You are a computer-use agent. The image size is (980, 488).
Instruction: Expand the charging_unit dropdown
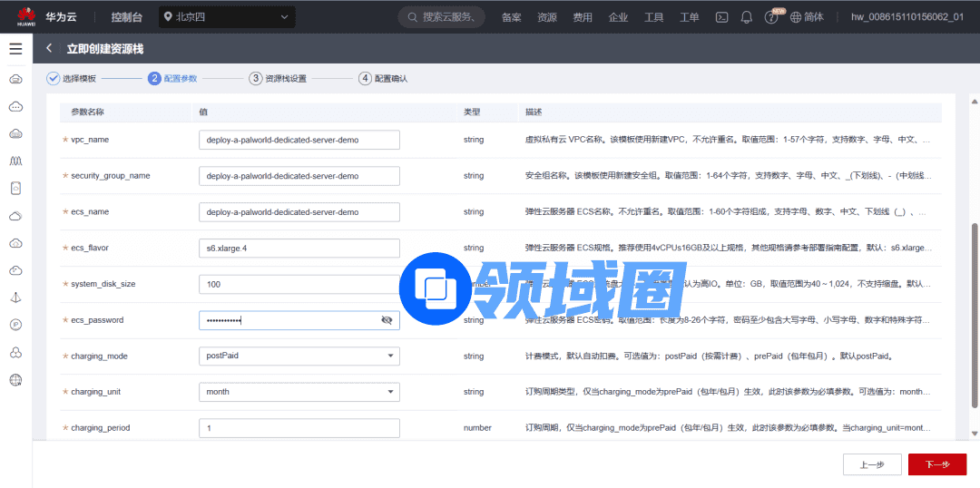pyautogui.click(x=299, y=392)
